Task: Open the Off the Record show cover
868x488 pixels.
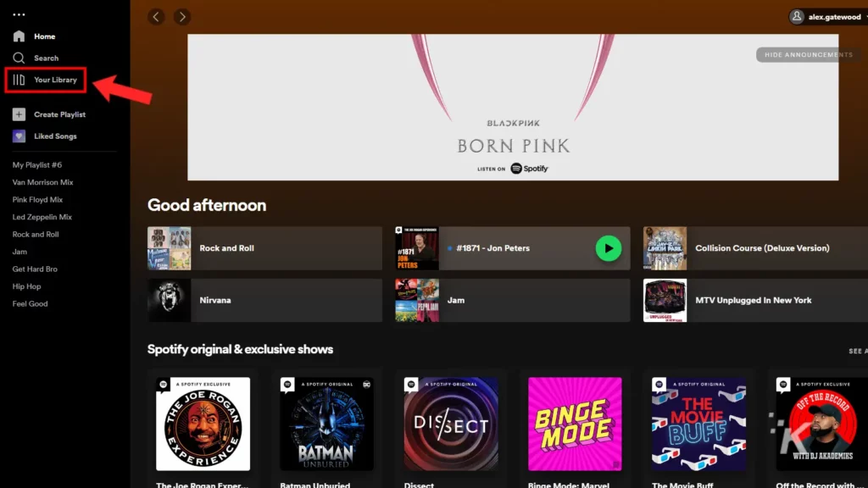Action: pyautogui.click(x=822, y=424)
